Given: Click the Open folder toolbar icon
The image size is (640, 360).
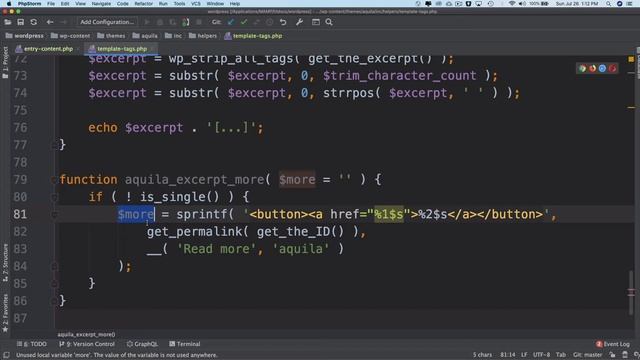Looking at the screenshot, I should click(8, 22).
